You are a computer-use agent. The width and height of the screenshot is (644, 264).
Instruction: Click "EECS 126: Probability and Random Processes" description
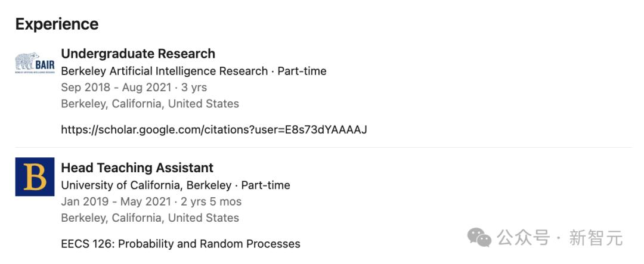pyautogui.click(x=181, y=244)
